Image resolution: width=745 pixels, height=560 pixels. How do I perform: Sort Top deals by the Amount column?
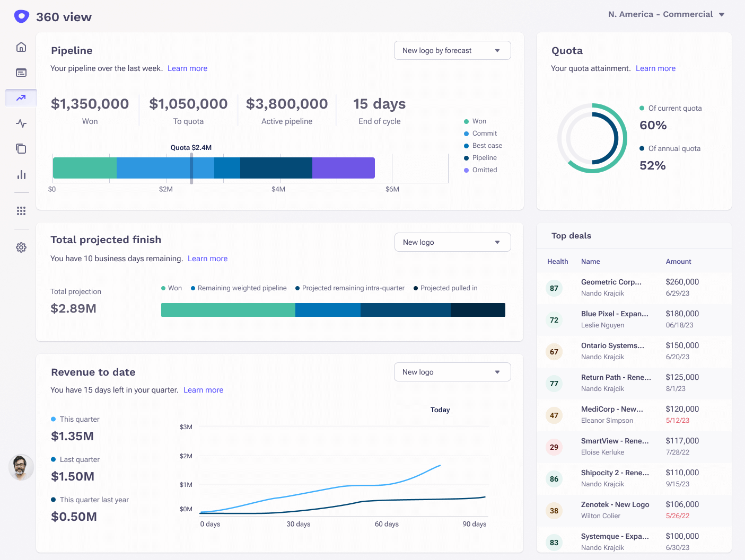678,261
